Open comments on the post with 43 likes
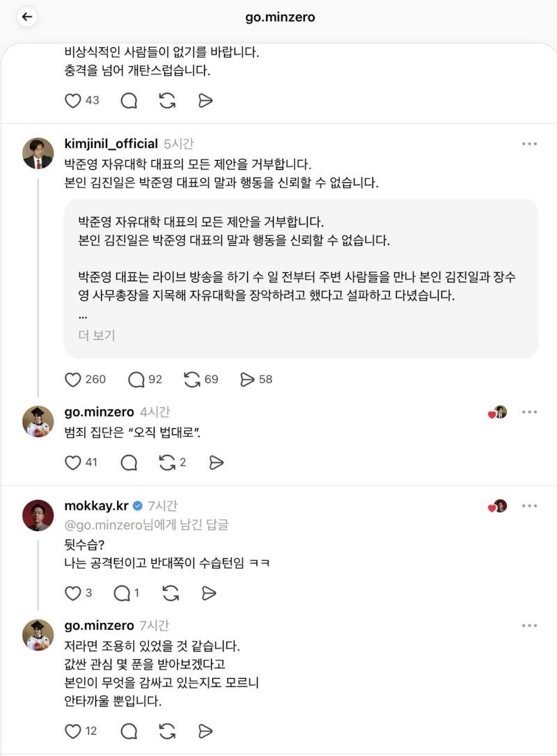 pos(129,101)
